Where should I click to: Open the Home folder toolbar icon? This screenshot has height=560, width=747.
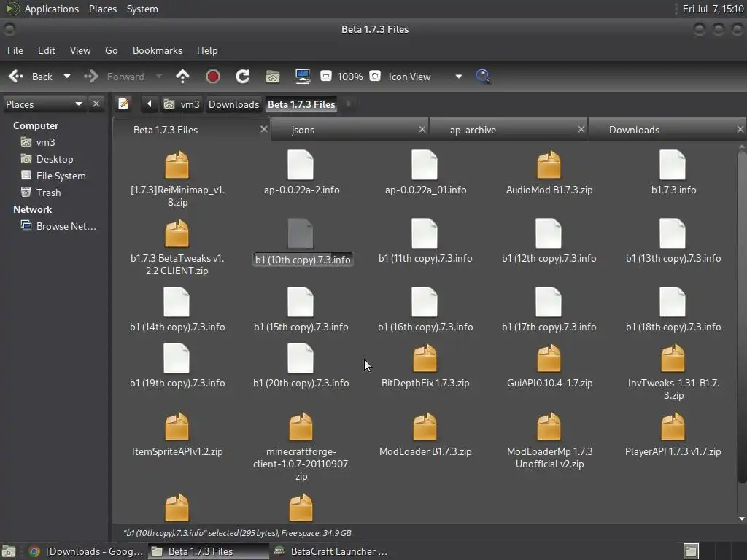click(273, 76)
